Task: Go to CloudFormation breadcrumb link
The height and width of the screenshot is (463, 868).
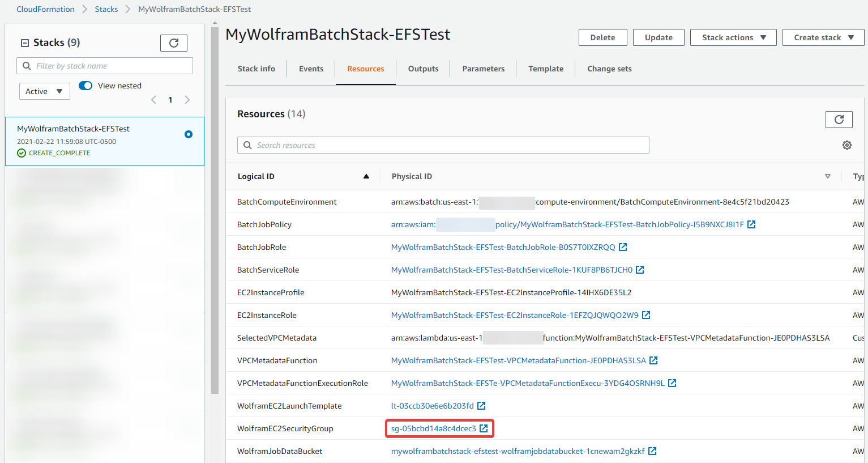Action: click(45, 9)
